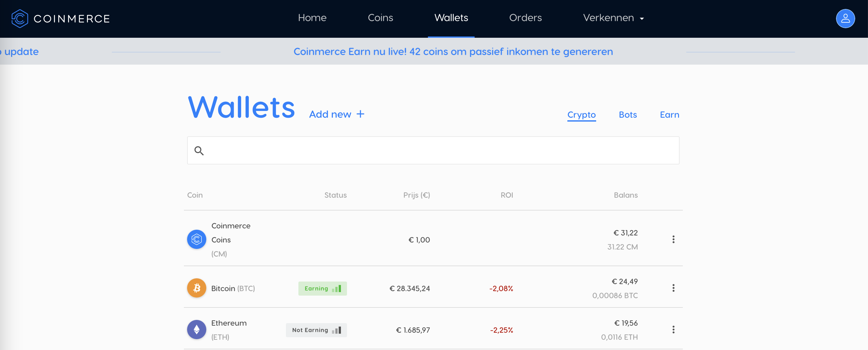The width and height of the screenshot is (868, 350).
Task: Click the Earning bar-chart icon on Bitcoin
Action: pyautogui.click(x=336, y=289)
